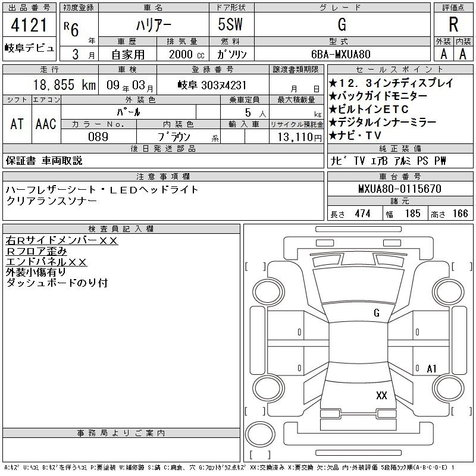Click the chassis number MXUA80-0115670

[399, 189]
